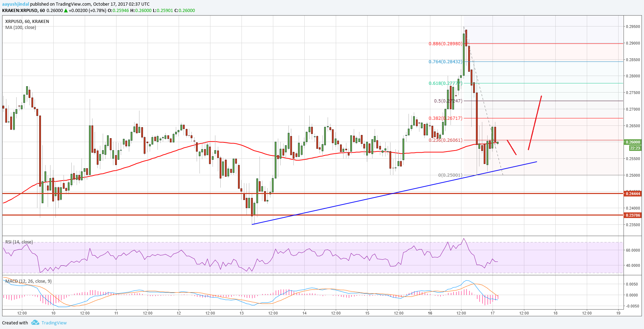The width and height of the screenshot is (644, 329).
Task: Click the date label 19 on time axis
Action: (x=618, y=313)
